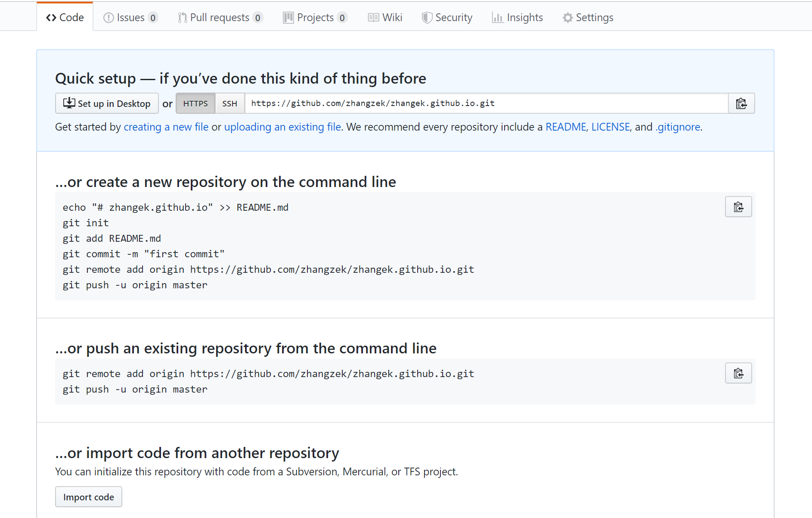812x518 pixels.
Task: Click the Issues exclamation icon
Action: click(108, 18)
